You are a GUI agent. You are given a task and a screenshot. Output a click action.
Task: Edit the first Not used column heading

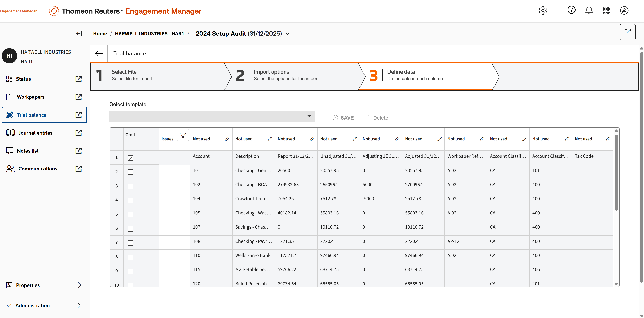click(227, 139)
